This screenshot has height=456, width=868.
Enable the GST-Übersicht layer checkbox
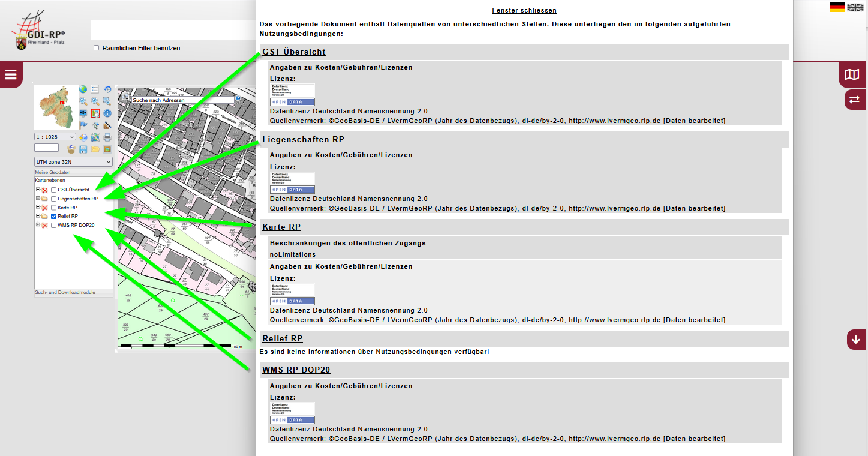[x=54, y=190]
